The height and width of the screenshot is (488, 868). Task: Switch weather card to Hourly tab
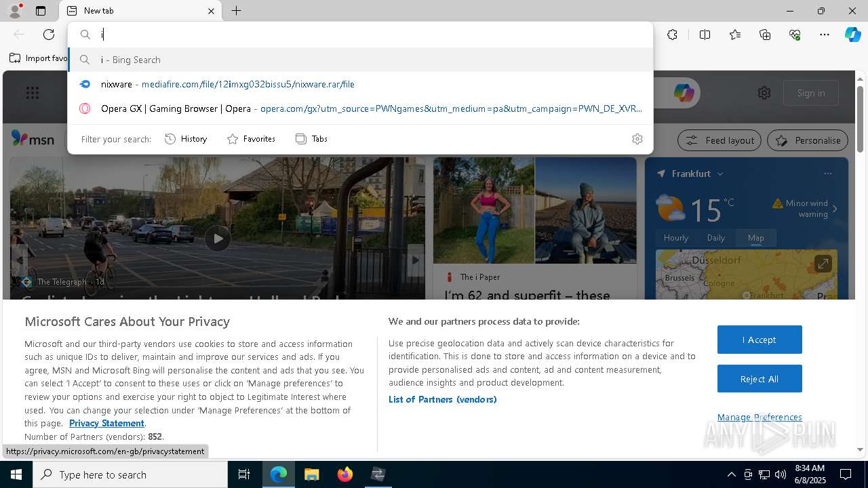(x=676, y=238)
